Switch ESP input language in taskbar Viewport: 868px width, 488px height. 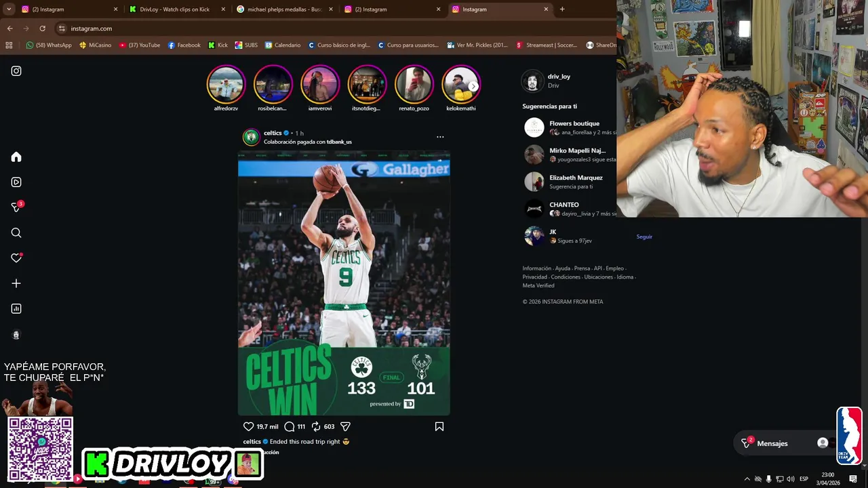click(804, 479)
